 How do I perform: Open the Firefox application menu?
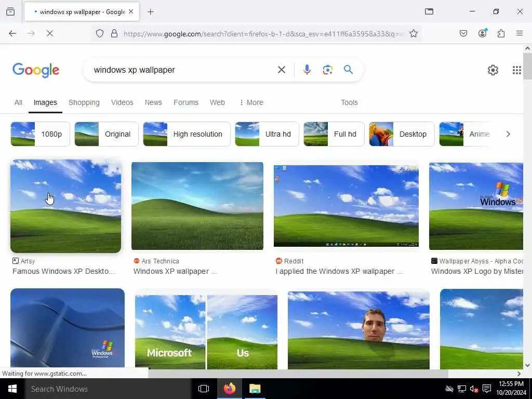coord(520,33)
